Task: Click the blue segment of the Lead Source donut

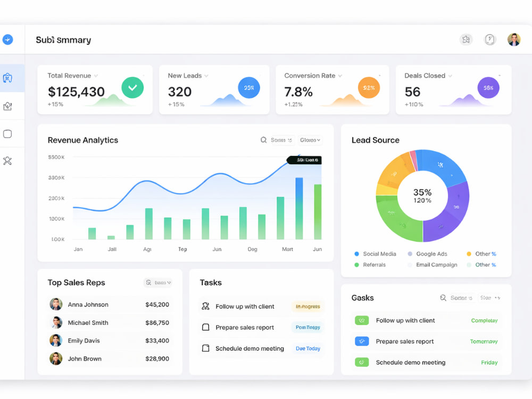Action: pyautogui.click(x=443, y=167)
